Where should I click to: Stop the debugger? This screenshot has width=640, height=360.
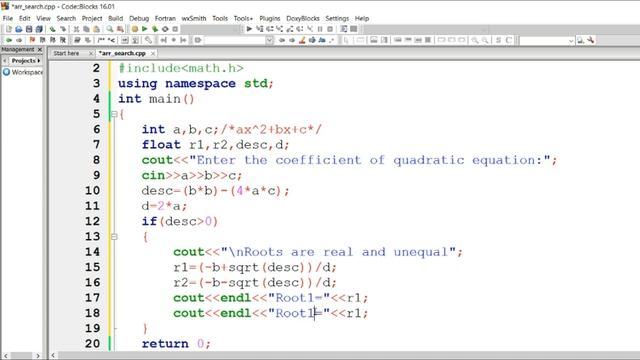(x=330, y=29)
